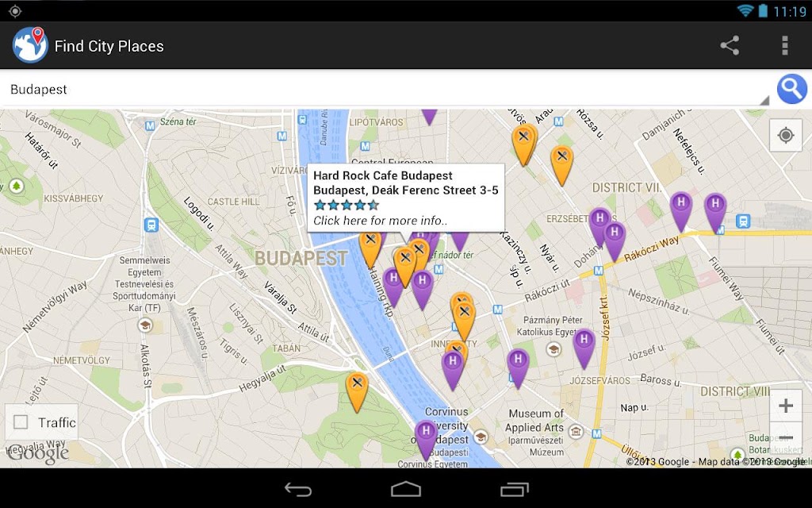Select hotel marker nearest Haining rkp. label
The width and height of the screenshot is (812, 508).
393,287
